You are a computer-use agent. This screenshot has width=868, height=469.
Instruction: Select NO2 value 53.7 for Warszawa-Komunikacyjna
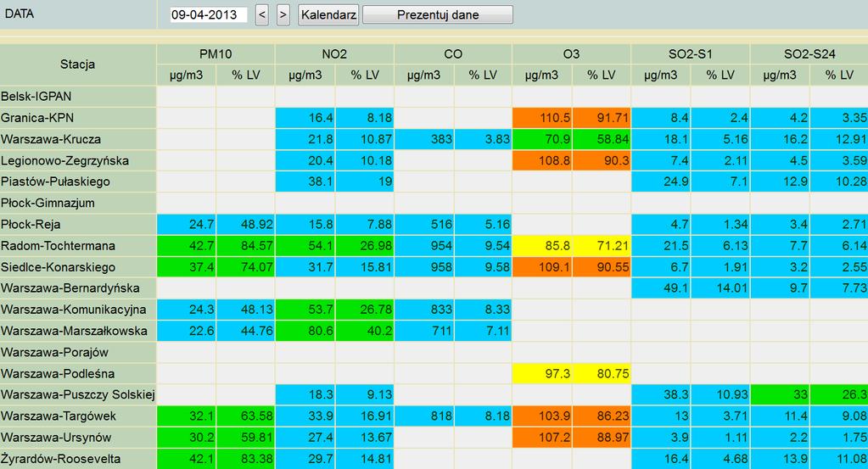point(305,310)
